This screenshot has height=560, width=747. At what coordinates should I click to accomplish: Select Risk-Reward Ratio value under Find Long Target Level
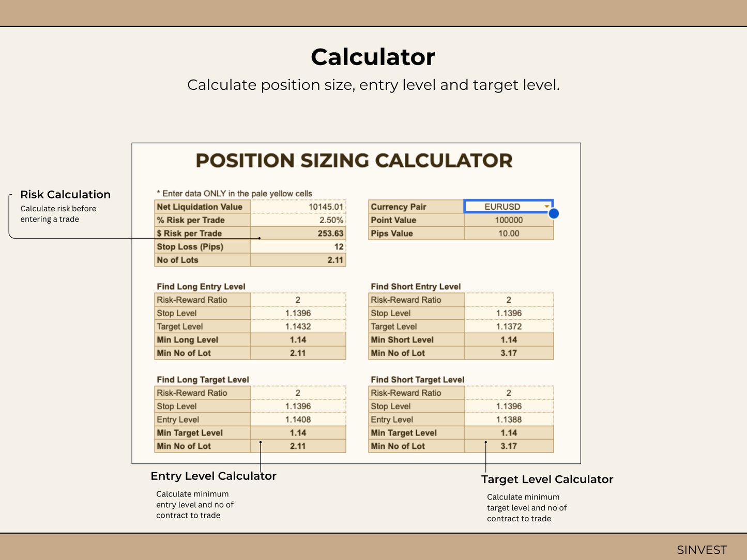(x=298, y=393)
